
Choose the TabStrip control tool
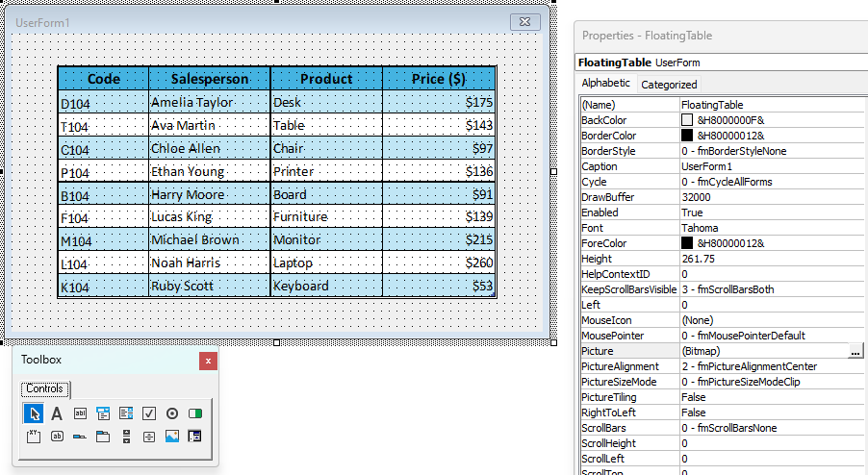tap(80, 437)
